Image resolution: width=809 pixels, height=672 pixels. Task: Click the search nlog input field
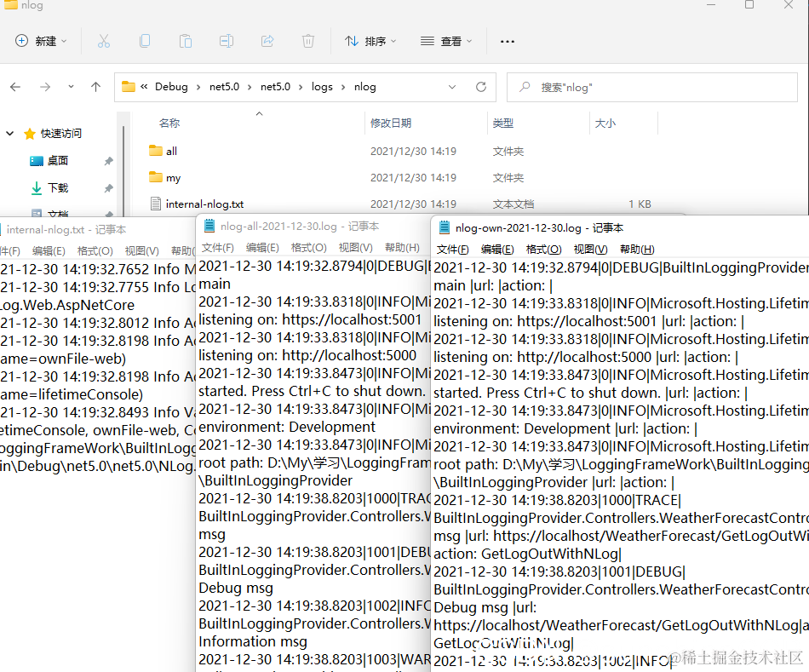(652, 87)
